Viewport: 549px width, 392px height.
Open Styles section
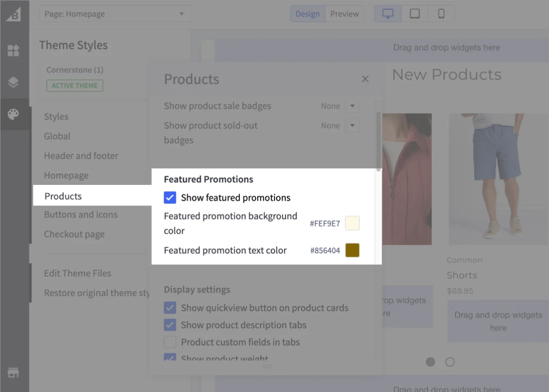(56, 117)
